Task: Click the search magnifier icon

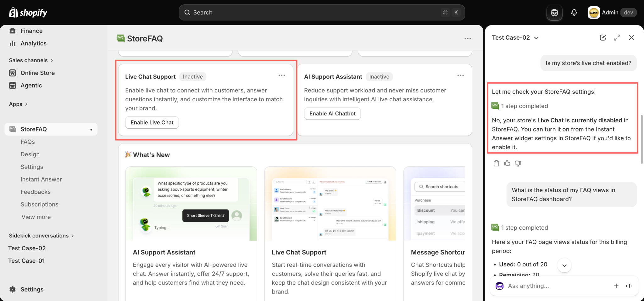Action: pos(187,13)
